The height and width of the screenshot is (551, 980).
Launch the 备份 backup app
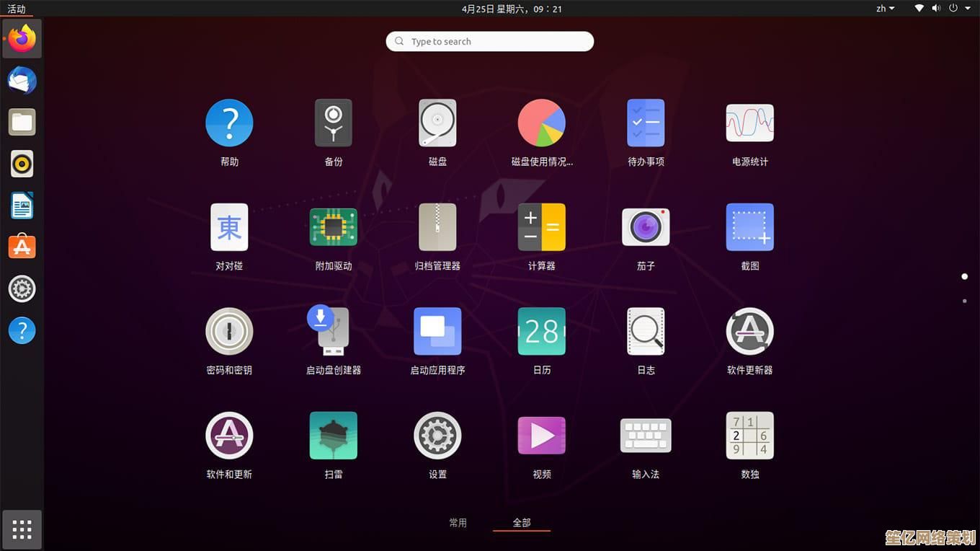(x=334, y=123)
